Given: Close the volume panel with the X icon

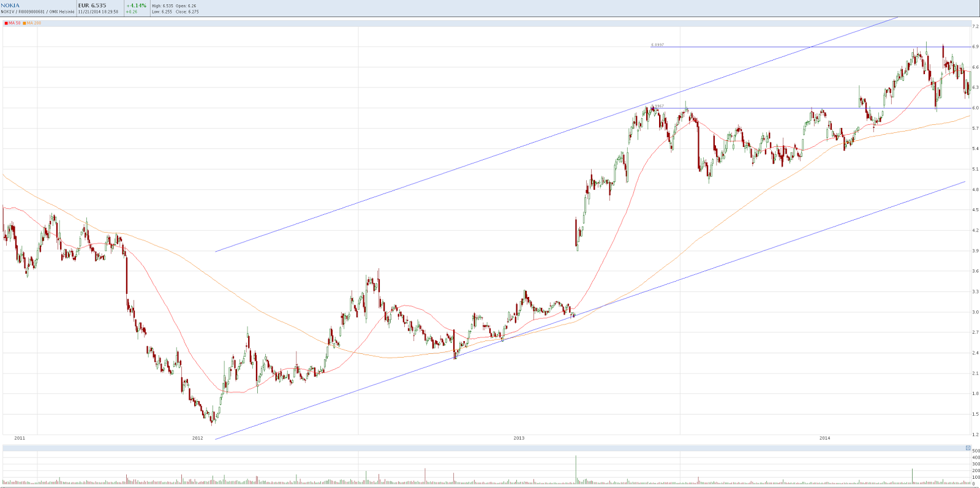Looking at the screenshot, I should point(968,448).
